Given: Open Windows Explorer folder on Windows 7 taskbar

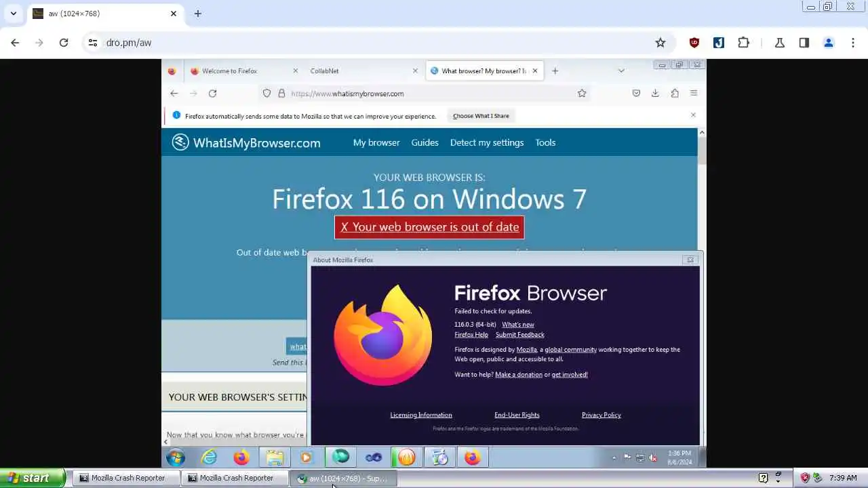Looking at the screenshot, I should click(x=275, y=457).
